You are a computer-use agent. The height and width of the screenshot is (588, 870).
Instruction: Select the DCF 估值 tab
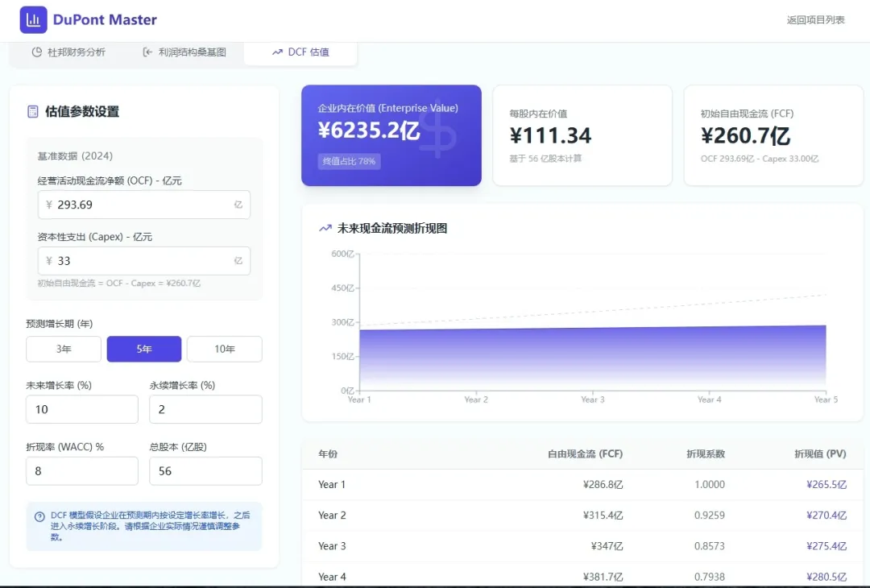point(300,52)
